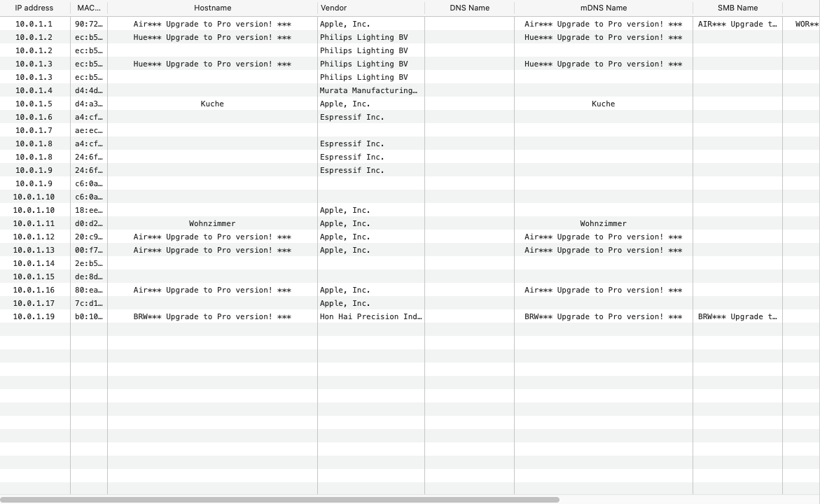Click the Hon Hai Precision vendor cell
Image resolution: width=820 pixels, height=504 pixels.
click(370, 316)
